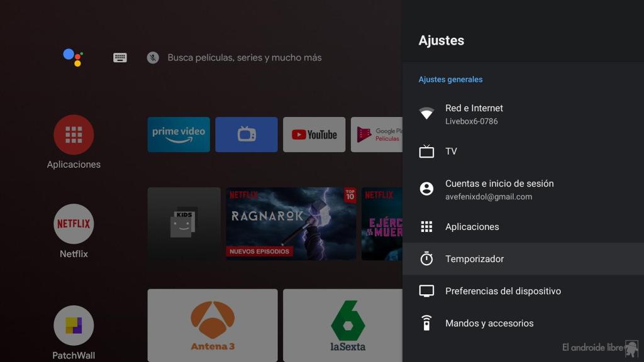Click the remote icon beside Mandos y accesorios
This screenshot has height=362, width=644.
[426, 323]
